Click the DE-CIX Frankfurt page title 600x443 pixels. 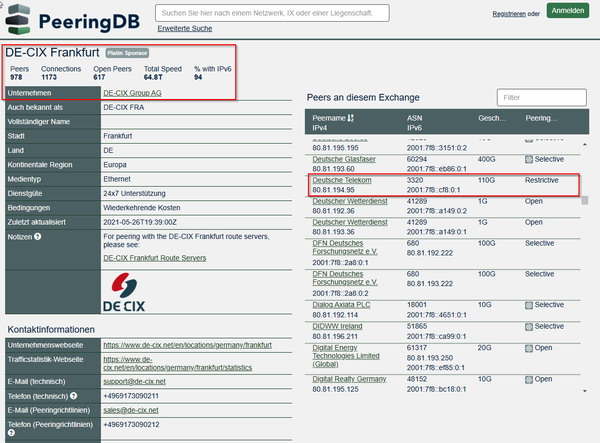52,52
